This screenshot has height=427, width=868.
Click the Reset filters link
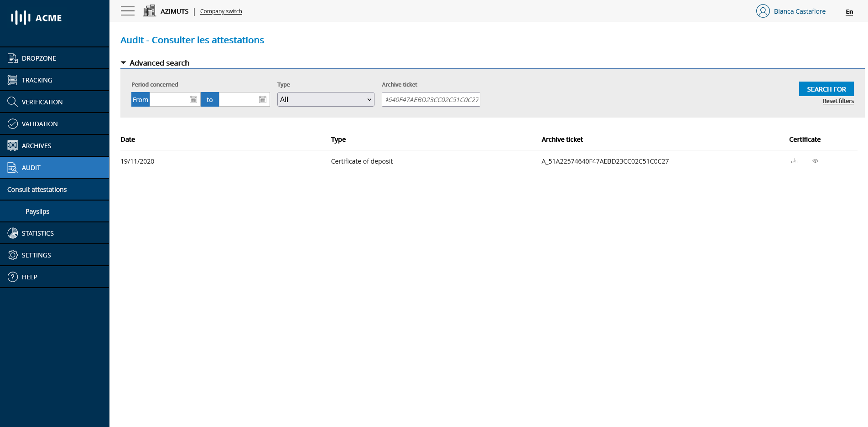click(x=838, y=101)
